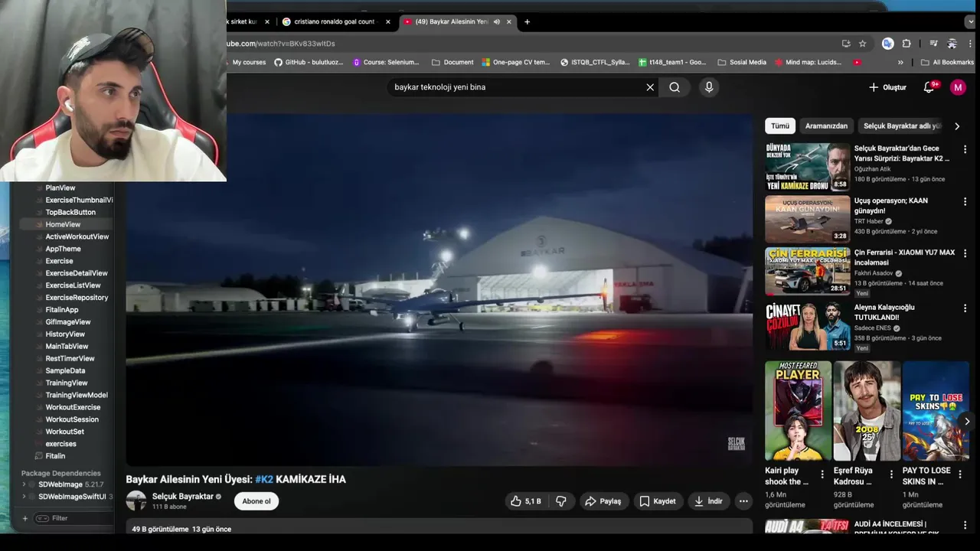
Task: Open options menu for Selçuk Bayraktar'dan Gece video
Action: tap(965, 149)
